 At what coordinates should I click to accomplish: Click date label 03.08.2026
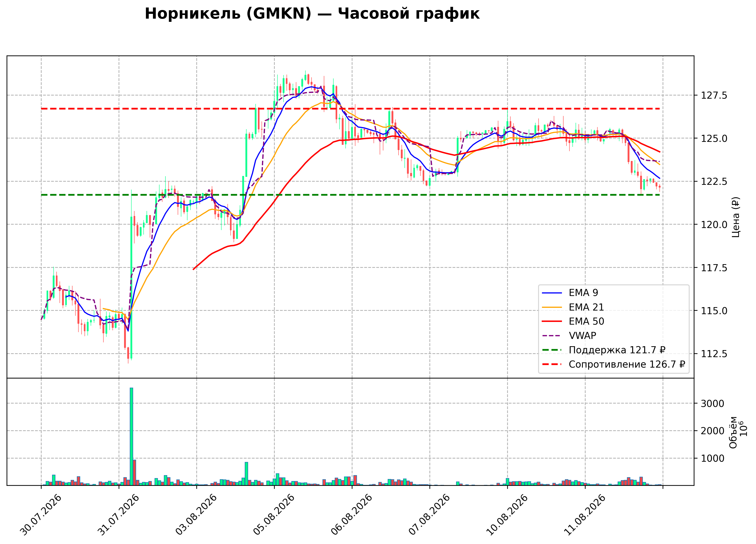tap(196, 515)
